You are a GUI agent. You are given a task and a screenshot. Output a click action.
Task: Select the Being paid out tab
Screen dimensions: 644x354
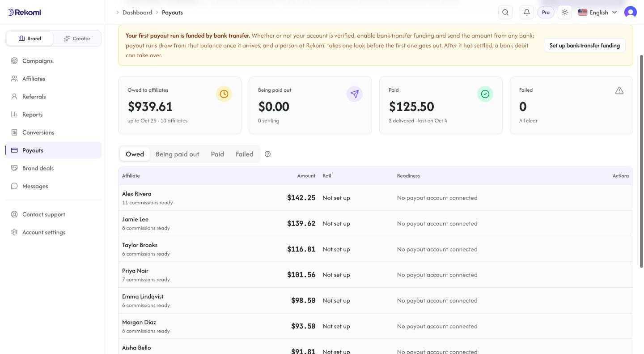pyautogui.click(x=177, y=154)
